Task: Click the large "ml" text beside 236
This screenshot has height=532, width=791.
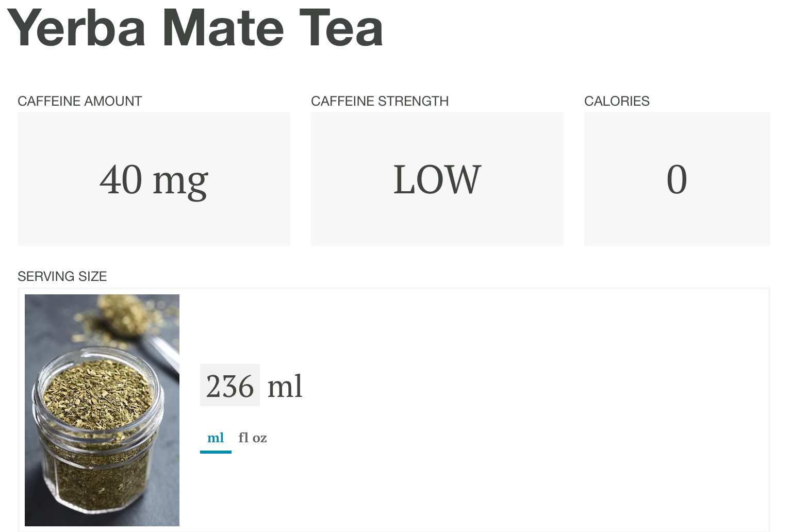Action: point(285,386)
